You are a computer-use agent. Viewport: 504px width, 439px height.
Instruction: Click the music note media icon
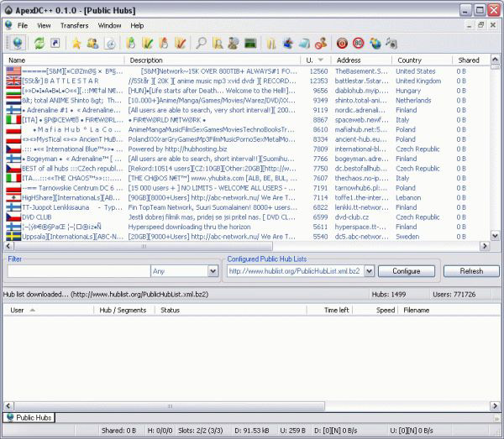(391, 44)
